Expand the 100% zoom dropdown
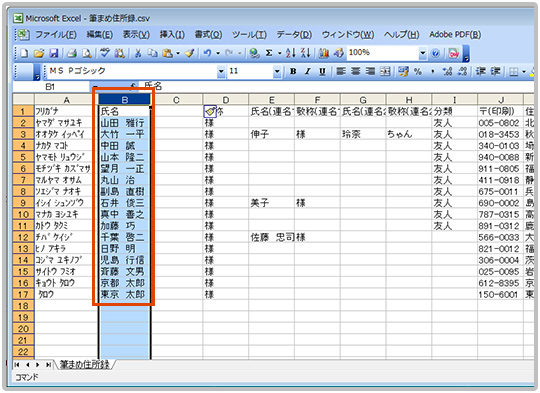Image resolution: width=540 pixels, height=393 pixels. click(423, 53)
